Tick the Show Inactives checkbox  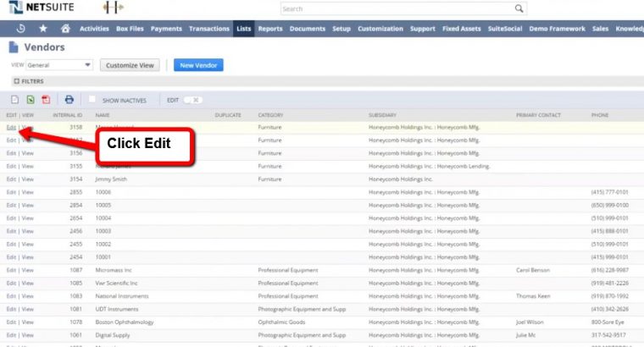coord(92,99)
